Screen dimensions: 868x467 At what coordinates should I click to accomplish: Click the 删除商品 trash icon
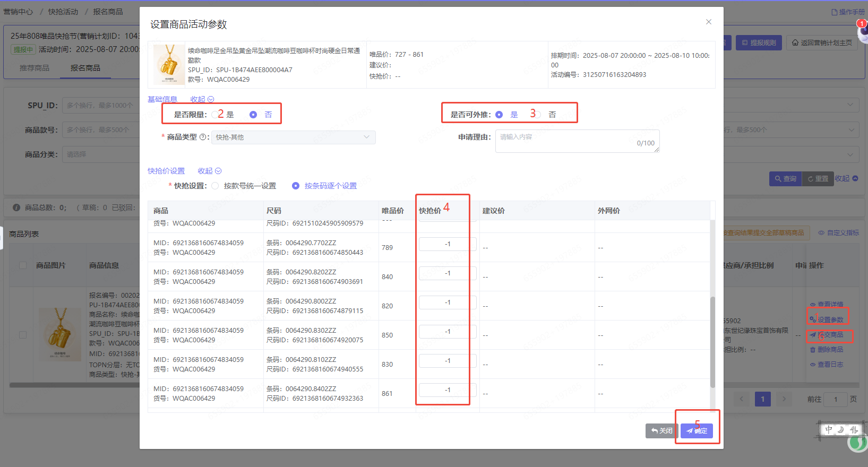click(x=812, y=350)
